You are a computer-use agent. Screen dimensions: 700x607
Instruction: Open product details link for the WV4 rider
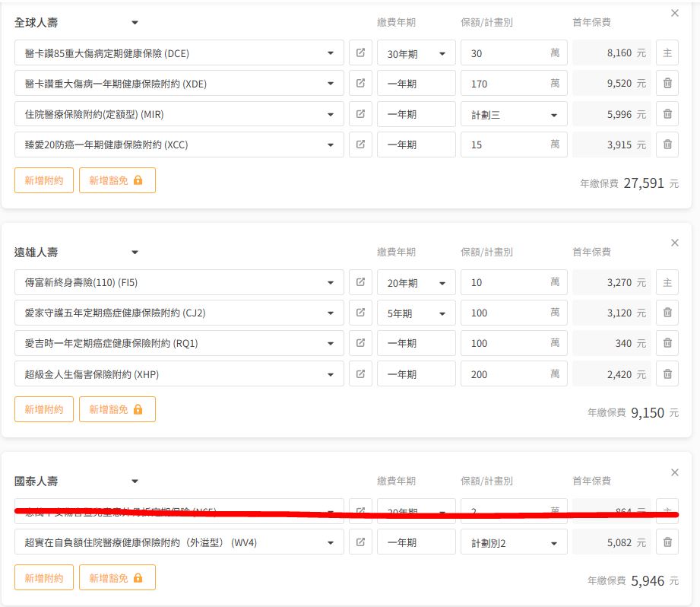(360, 542)
